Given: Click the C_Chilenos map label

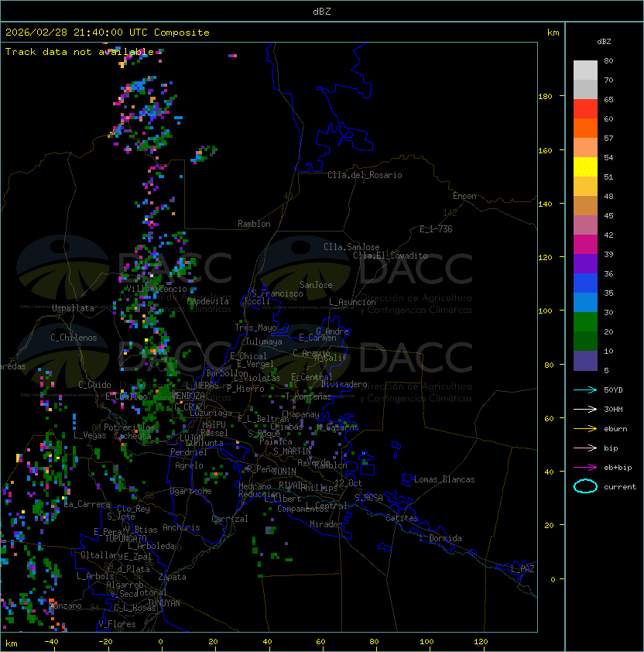Looking at the screenshot, I should (x=74, y=337).
